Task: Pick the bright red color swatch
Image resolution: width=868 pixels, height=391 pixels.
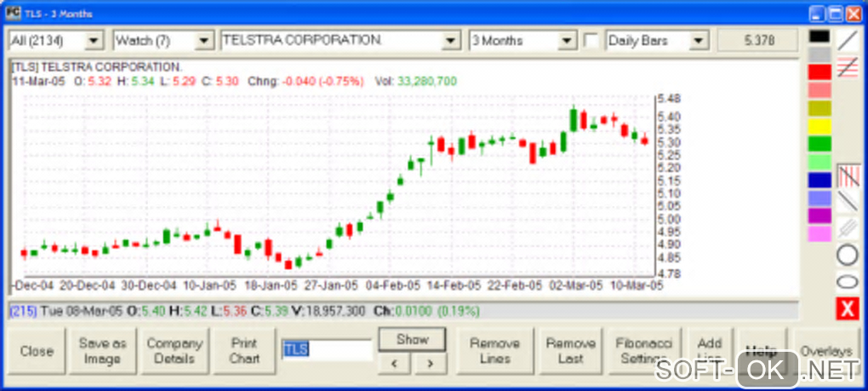Action: coord(819,72)
